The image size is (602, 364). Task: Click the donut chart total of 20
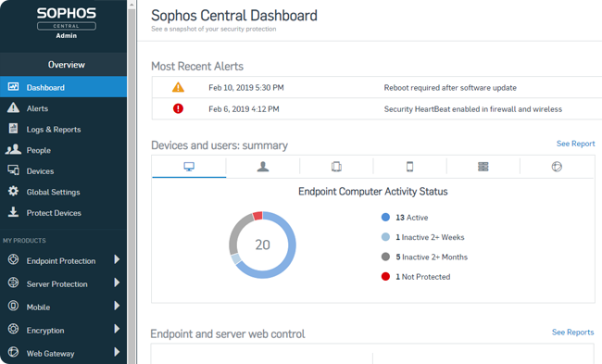(x=263, y=245)
